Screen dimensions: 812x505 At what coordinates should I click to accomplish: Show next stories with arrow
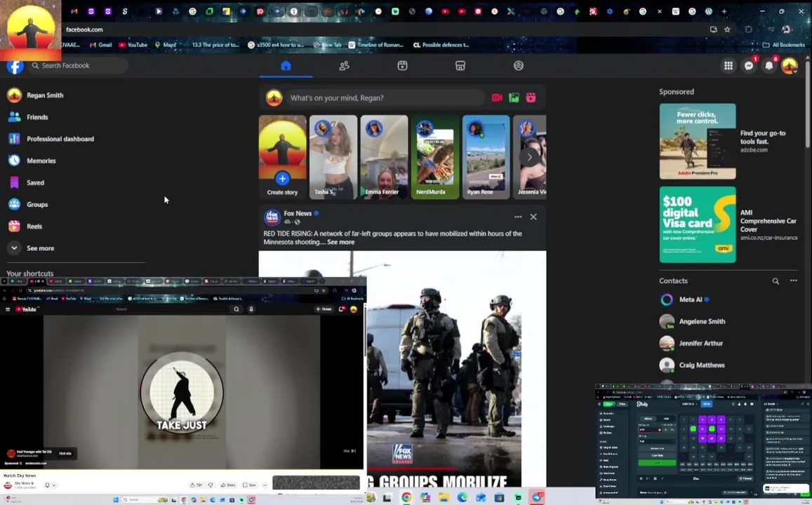pos(529,157)
